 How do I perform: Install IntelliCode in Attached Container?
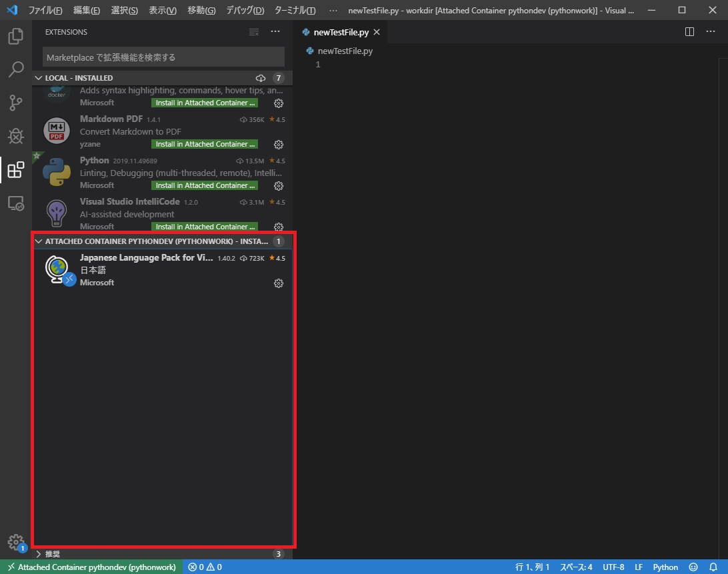(205, 227)
